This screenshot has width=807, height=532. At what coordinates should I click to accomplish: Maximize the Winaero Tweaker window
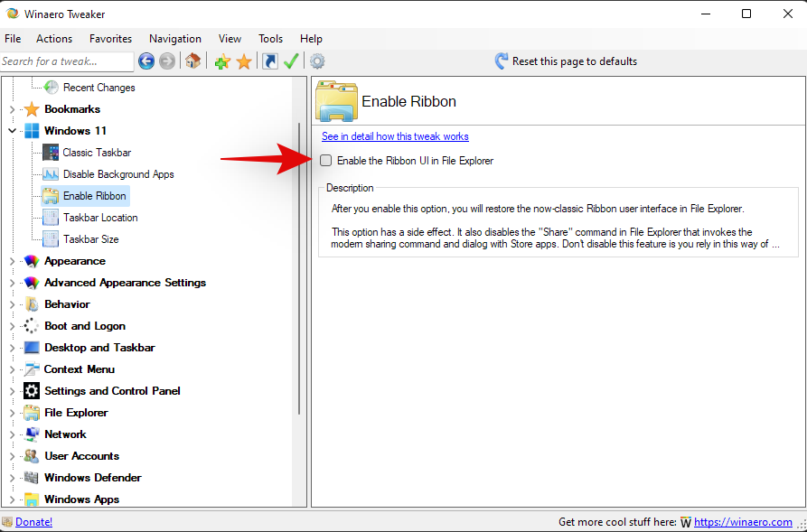coord(746,14)
